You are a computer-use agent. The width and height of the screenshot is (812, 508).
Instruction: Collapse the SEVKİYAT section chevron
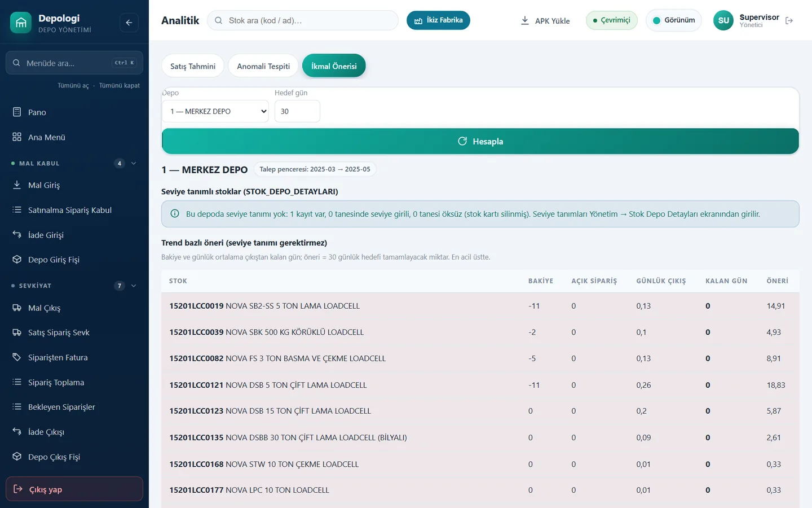(134, 286)
